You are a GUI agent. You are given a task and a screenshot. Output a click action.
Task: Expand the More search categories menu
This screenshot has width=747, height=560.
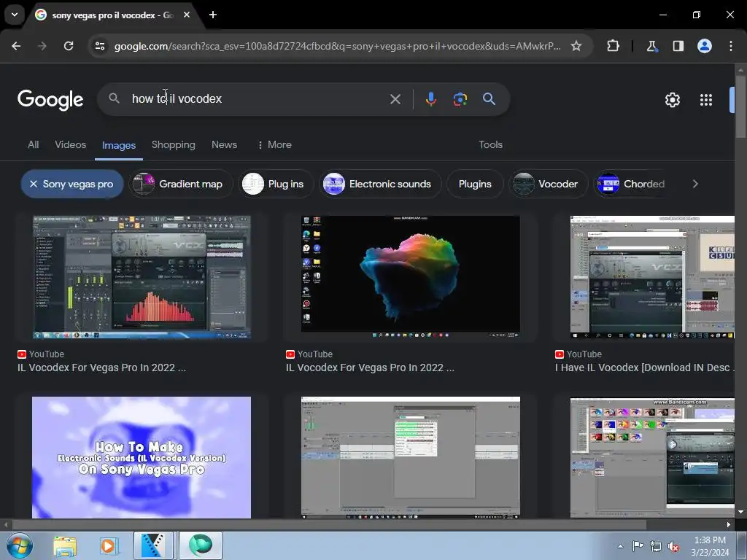click(x=275, y=145)
